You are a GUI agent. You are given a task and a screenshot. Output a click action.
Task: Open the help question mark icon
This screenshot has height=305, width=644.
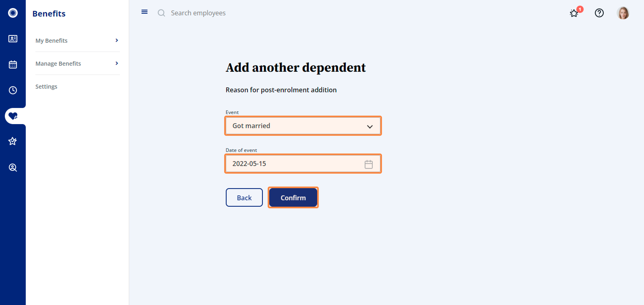(x=599, y=13)
